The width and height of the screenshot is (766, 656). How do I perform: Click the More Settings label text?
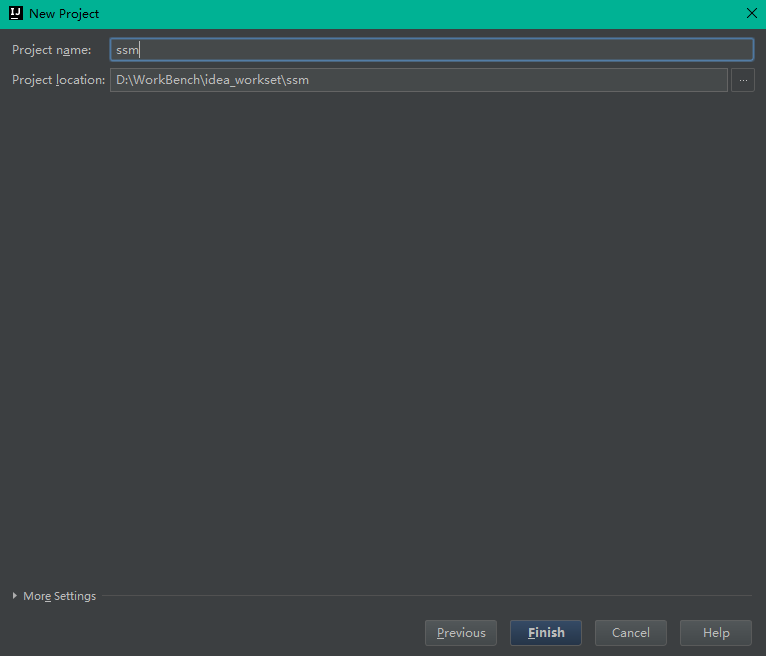click(60, 596)
